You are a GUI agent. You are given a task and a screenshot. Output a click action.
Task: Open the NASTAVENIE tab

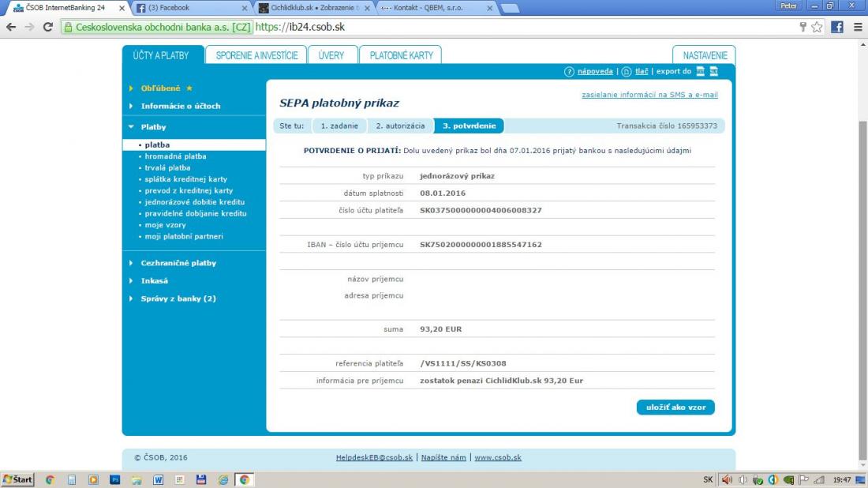point(704,55)
